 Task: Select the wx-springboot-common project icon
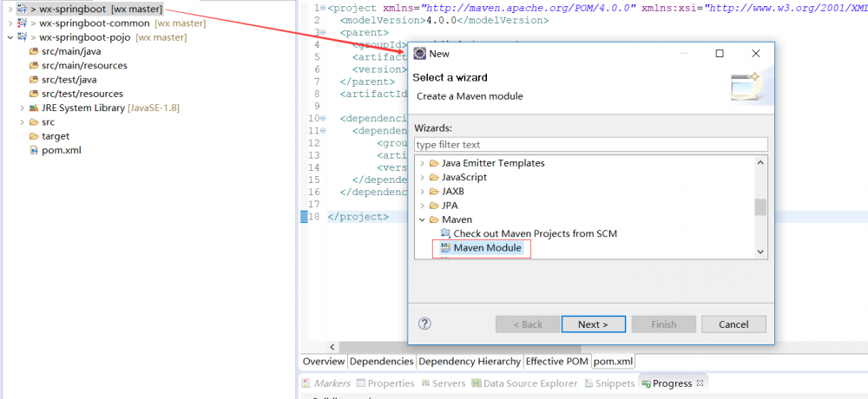pyautogui.click(x=23, y=23)
